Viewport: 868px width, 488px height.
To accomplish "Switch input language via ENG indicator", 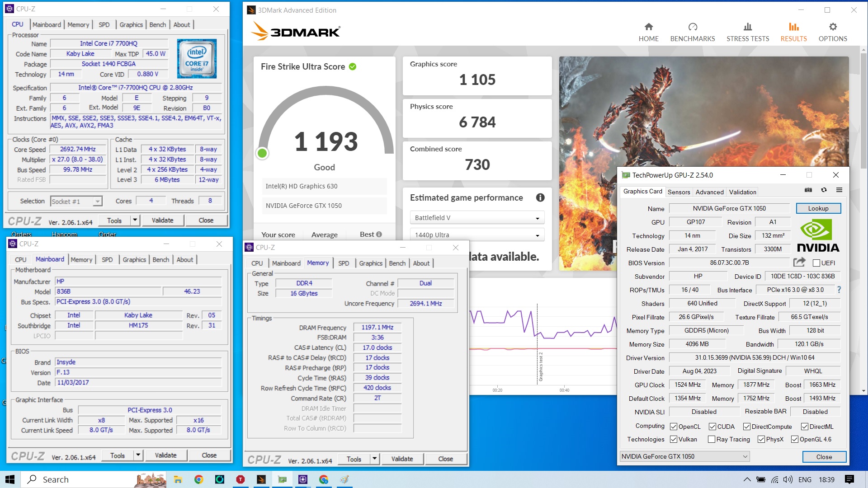I will click(x=805, y=479).
